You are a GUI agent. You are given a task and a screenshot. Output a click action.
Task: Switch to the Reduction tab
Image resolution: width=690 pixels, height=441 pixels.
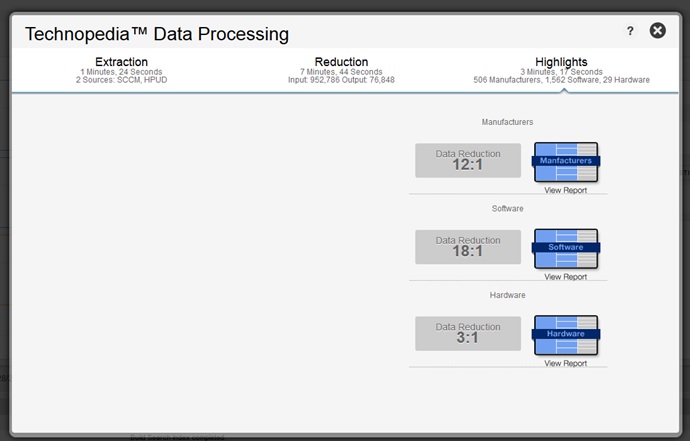pos(341,62)
